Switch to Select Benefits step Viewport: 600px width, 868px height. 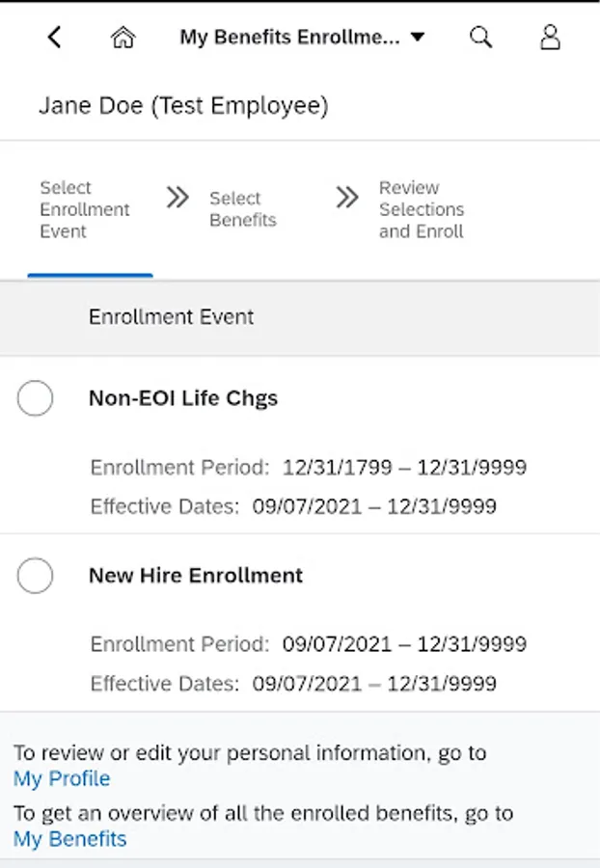pyautogui.click(x=243, y=209)
